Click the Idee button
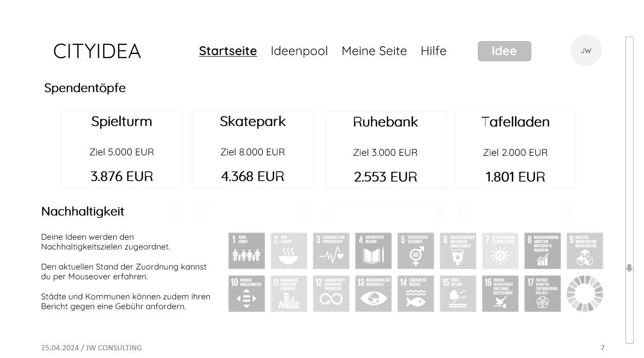 pyautogui.click(x=505, y=51)
